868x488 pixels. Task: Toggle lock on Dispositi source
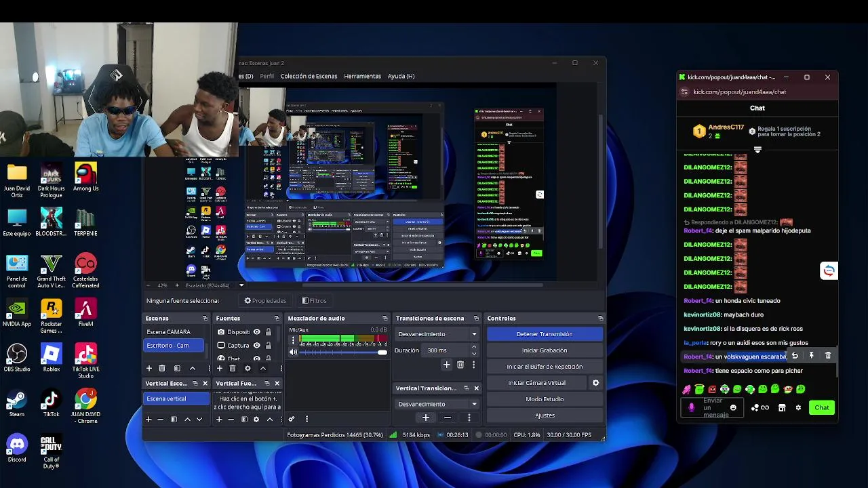point(269,332)
